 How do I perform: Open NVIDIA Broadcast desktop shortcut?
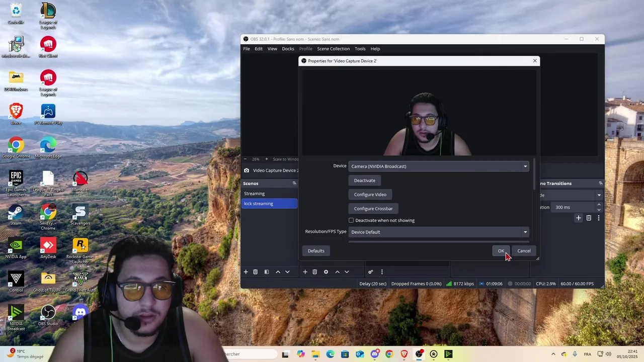pos(16,318)
